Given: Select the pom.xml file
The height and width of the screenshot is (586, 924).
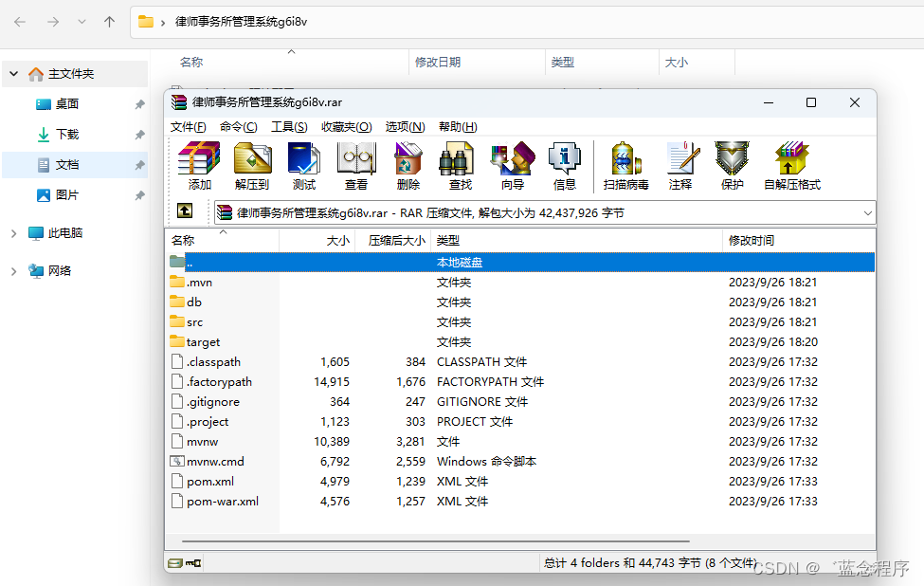Looking at the screenshot, I should [521, 482].
